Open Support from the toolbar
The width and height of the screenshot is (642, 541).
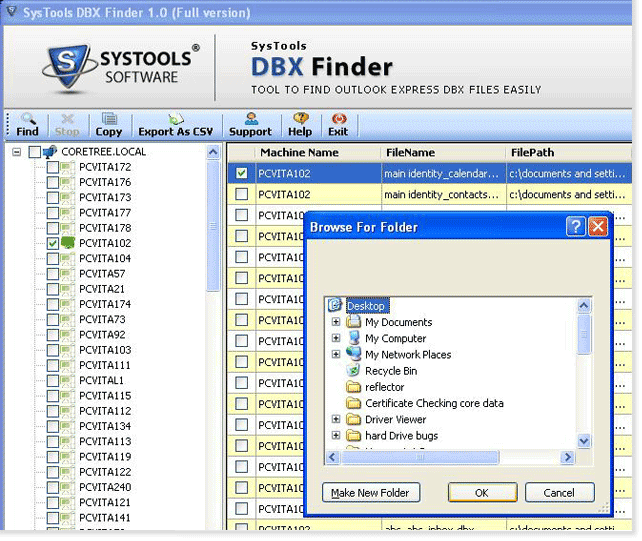[250, 125]
